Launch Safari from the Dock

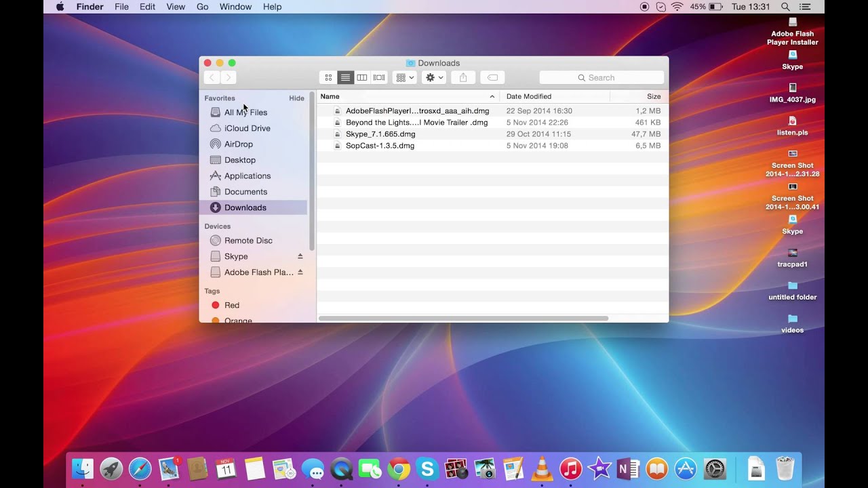click(x=140, y=468)
